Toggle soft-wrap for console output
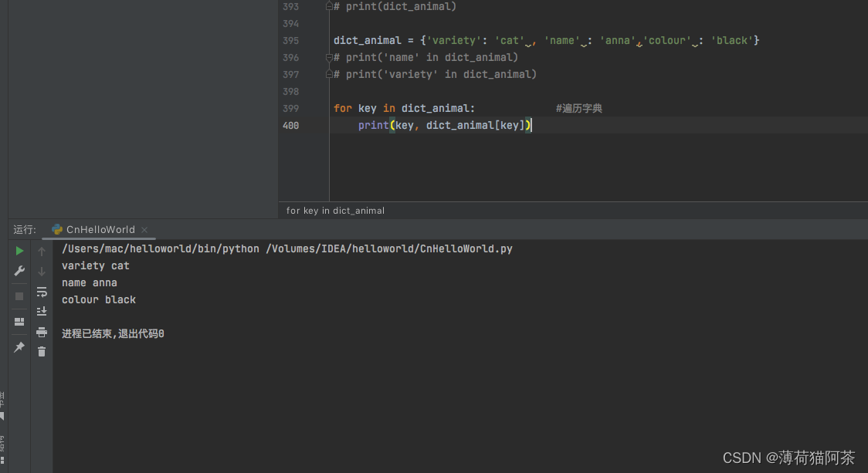The width and height of the screenshot is (868, 473). (x=42, y=292)
